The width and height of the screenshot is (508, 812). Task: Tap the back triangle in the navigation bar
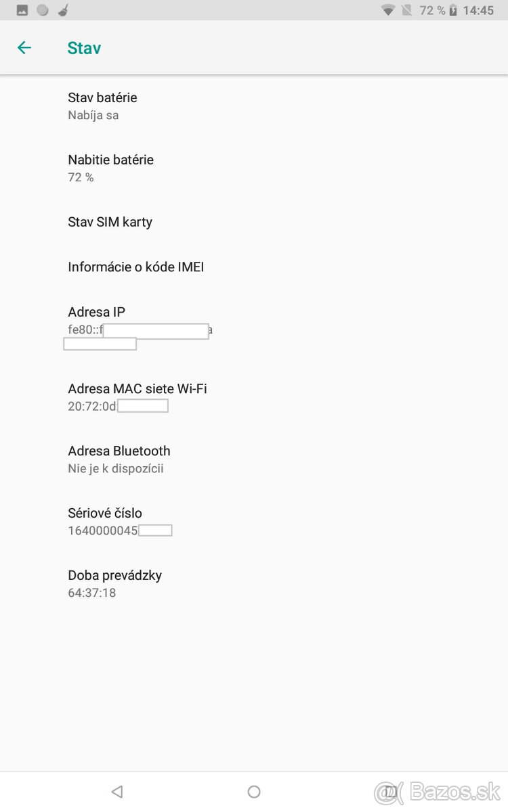[117, 791]
